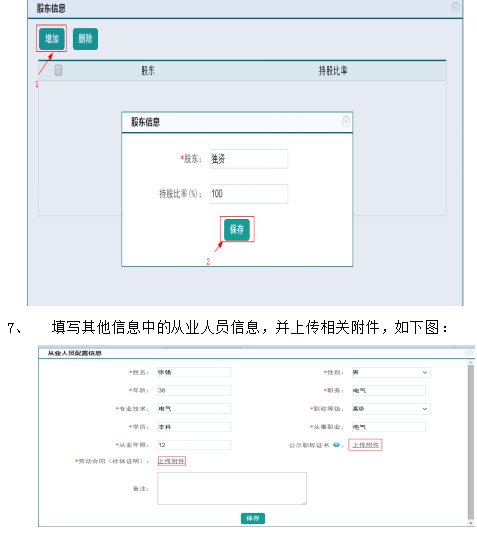Viewport: 477px width, 536px height.
Task: Click the 备注 textarea
Action: click(232, 488)
